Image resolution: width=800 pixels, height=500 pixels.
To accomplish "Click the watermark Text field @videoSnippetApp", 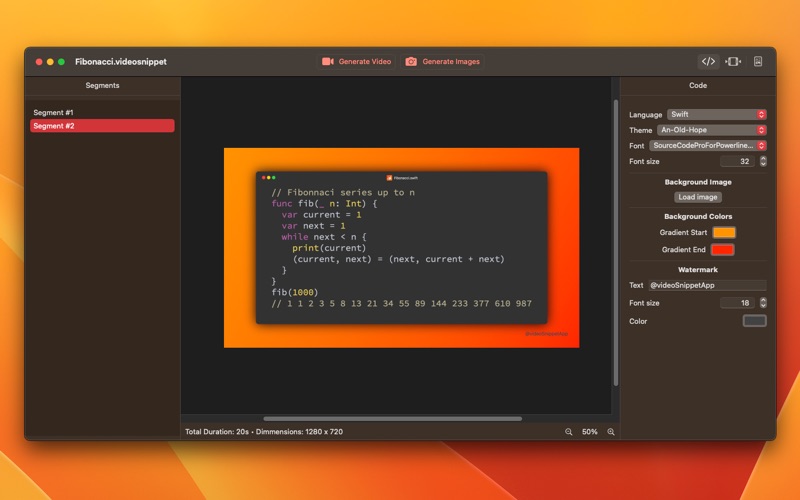I will coord(707,285).
